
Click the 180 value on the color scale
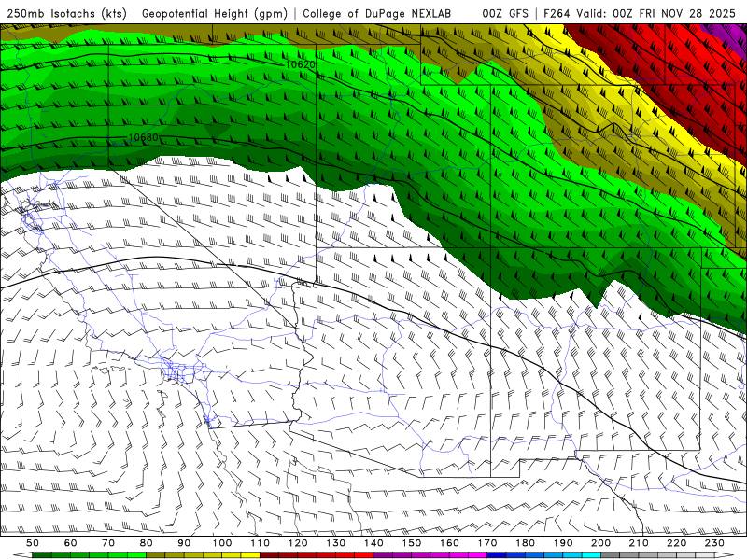[x=525, y=543]
